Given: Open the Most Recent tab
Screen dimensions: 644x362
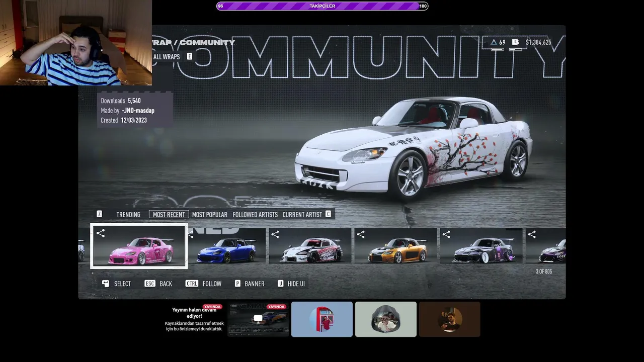Looking at the screenshot, I should 169,215.
